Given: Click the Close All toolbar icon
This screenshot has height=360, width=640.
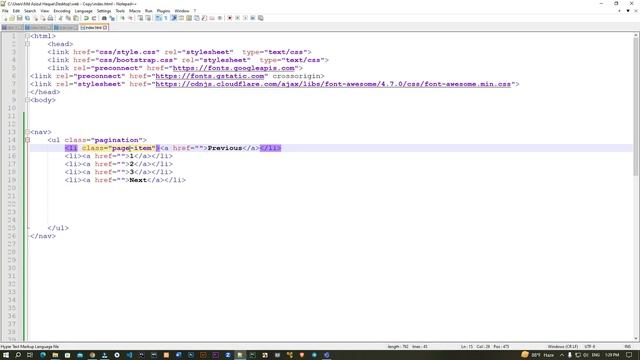Looking at the screenshot, I should [x=43, y=18].
